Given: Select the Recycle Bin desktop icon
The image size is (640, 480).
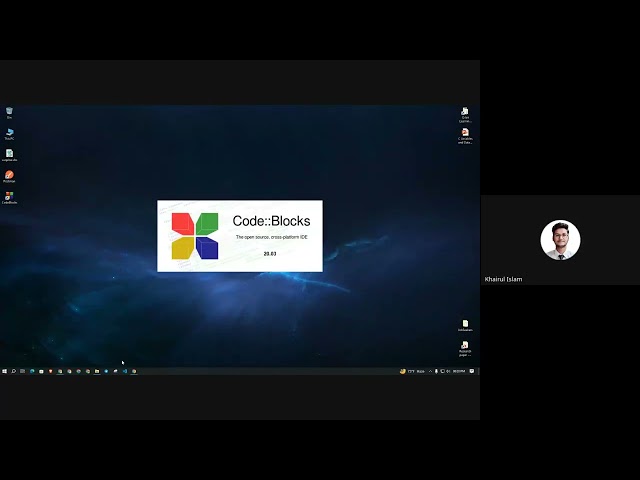Looking at the screenshot, I should pyautogui.click(x=9, y=112).
